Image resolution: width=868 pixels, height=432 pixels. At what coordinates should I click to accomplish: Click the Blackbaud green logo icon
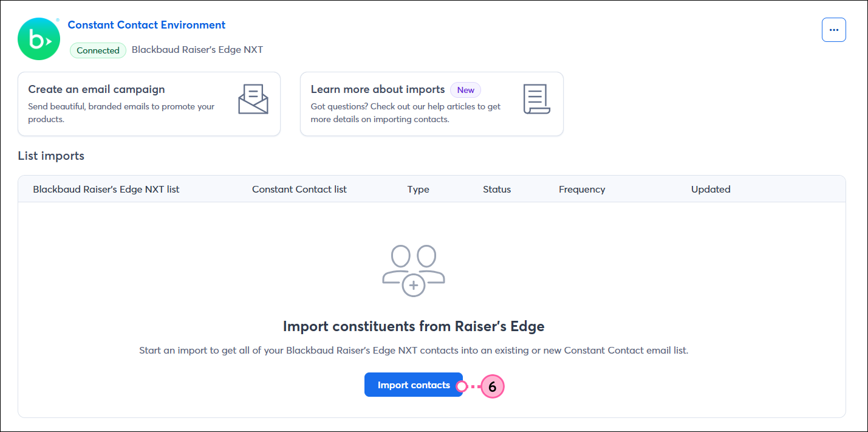(39, 39)
